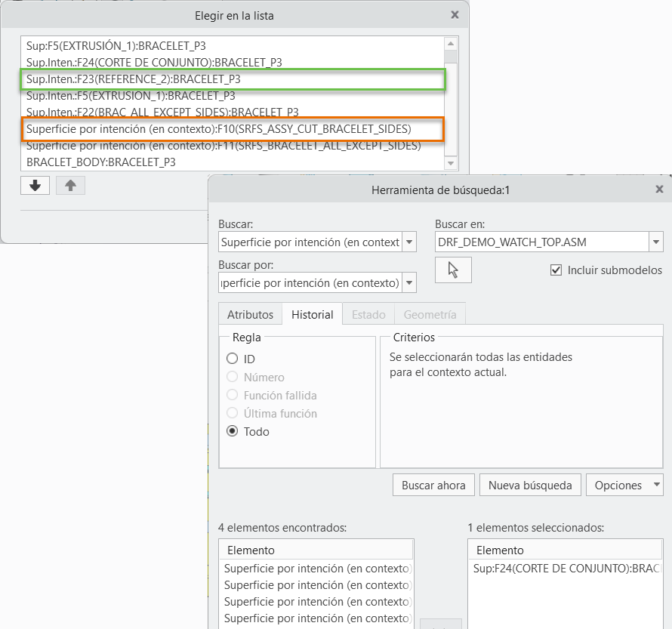Click Elemento header of selected elements list
The width and height of the screenshot is (672, 629).
coord(566,550)
